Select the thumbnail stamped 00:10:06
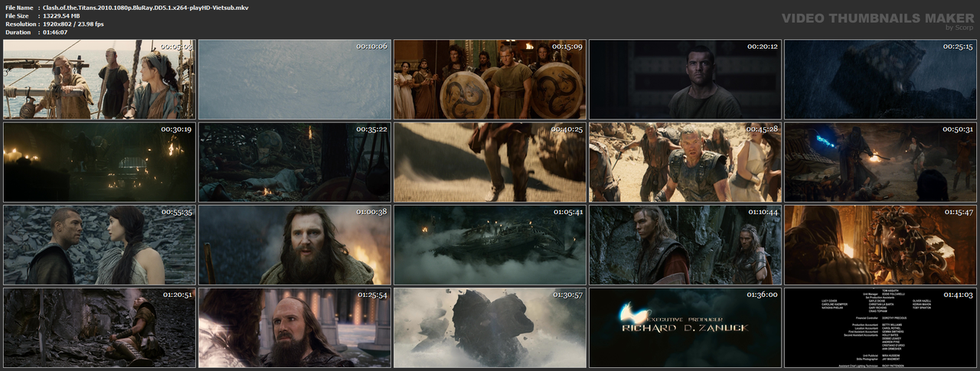Viewport: 980px width, 371px height. tap(294, 80)
